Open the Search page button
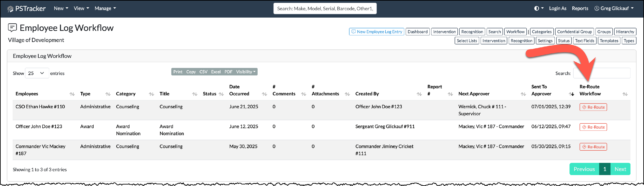This screenshot has width=644, height=186. 495,32
